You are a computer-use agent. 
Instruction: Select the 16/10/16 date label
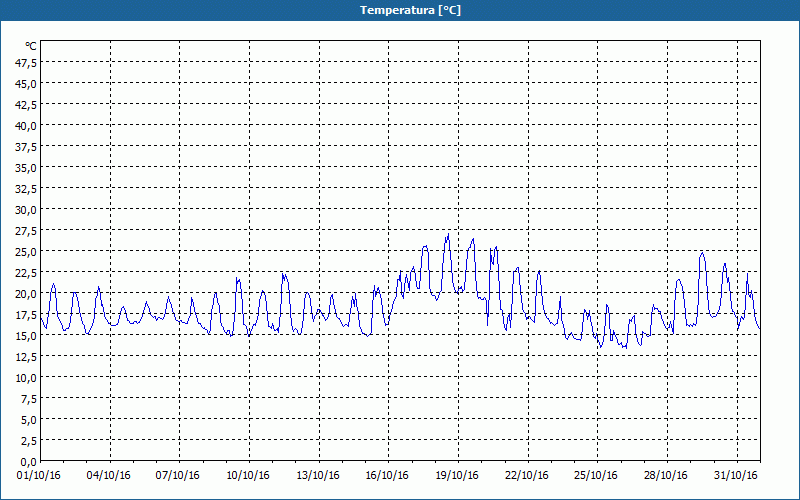tap(387, 476)
